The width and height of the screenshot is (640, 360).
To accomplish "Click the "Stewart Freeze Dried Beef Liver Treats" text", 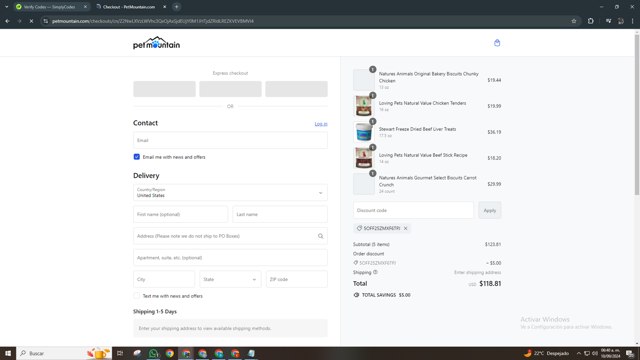I will click(417, 129).
